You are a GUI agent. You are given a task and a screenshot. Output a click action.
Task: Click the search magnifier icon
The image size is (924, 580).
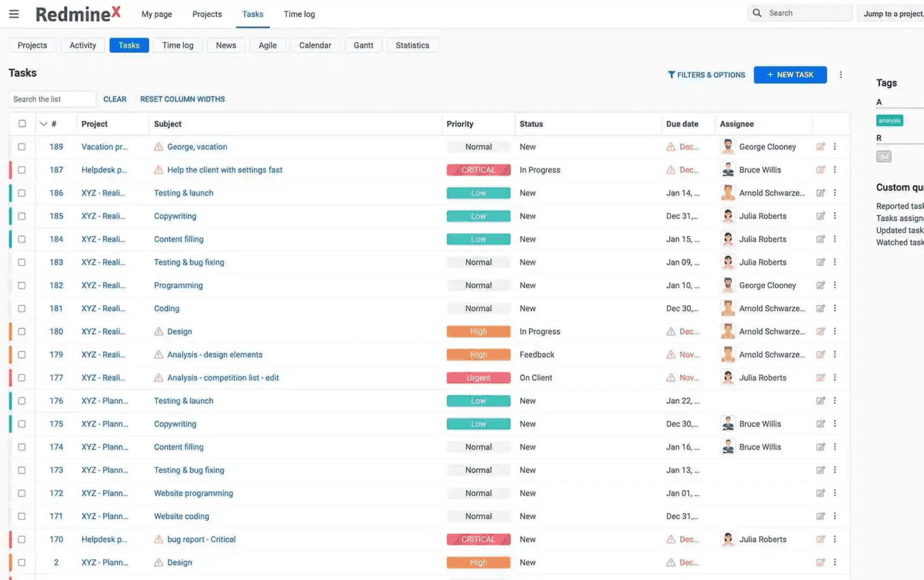pyautogui.click(x=757, y=12)
